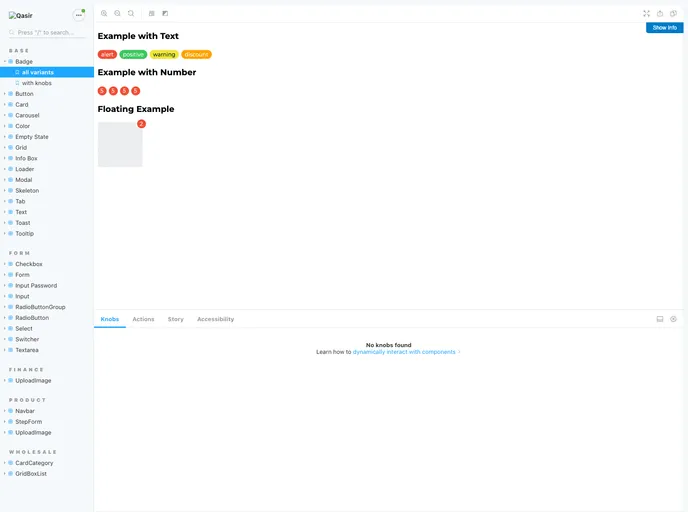
Task: Enter full screen mode via toolbar icon
Action: 646,13
